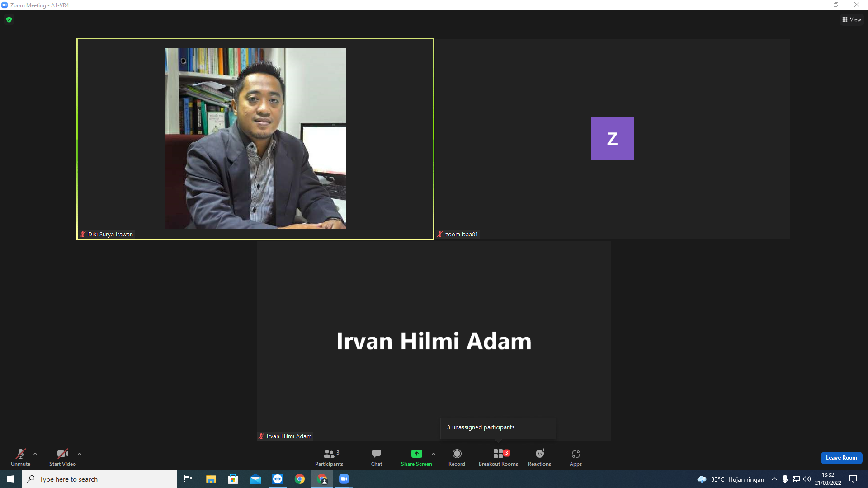The image size is (868, 488).
Task: Click the taskbar search box
Action: [x=99, y=479]
